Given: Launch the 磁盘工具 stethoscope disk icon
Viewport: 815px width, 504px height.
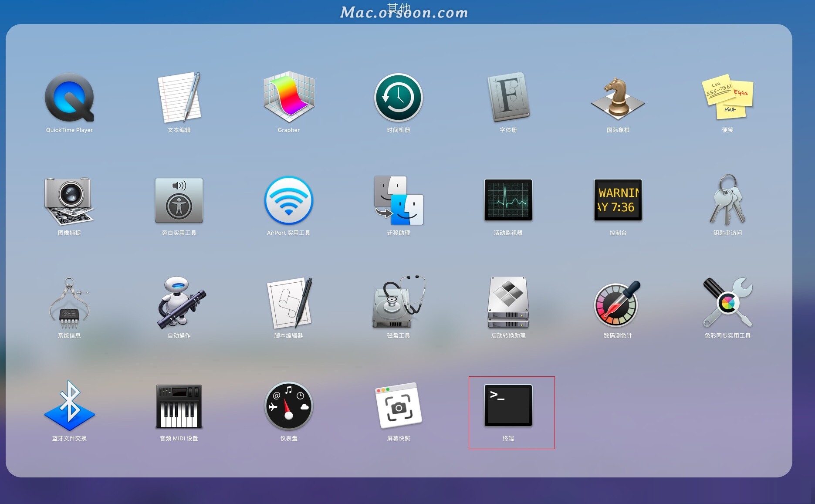Looking at the screenshot, I should pyautogui.click(x=399, y=302).
